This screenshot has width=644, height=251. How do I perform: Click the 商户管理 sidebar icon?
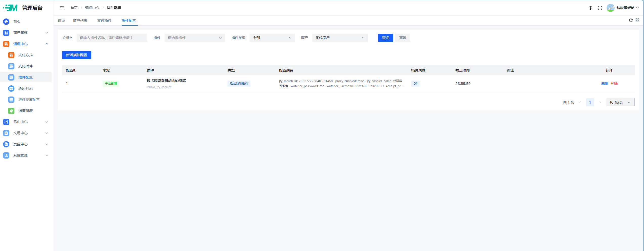[6, 33]
